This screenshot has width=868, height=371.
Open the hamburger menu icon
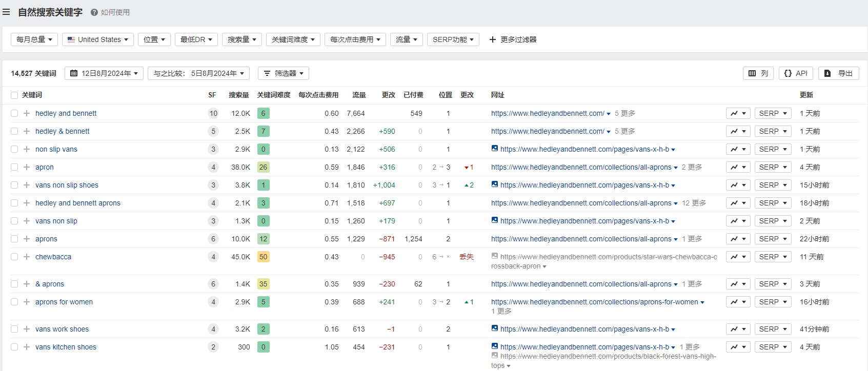point(6,12)
